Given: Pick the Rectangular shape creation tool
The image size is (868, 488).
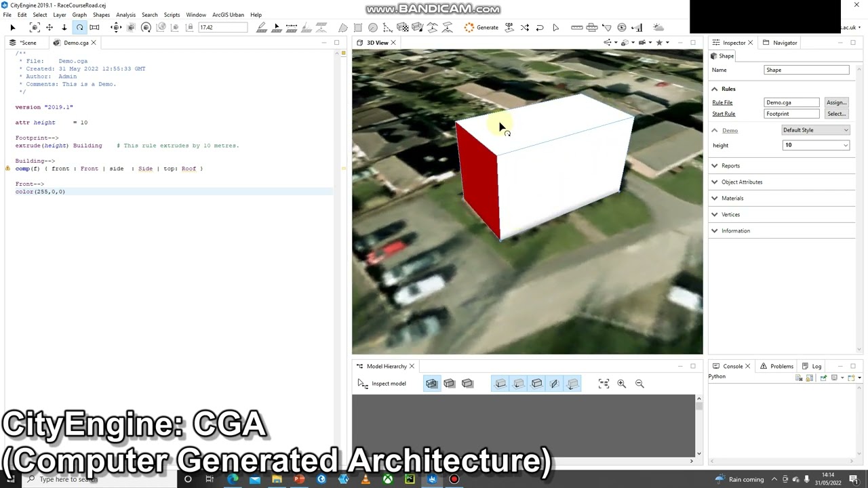Looking at the screenshot, I should (358, 27).
